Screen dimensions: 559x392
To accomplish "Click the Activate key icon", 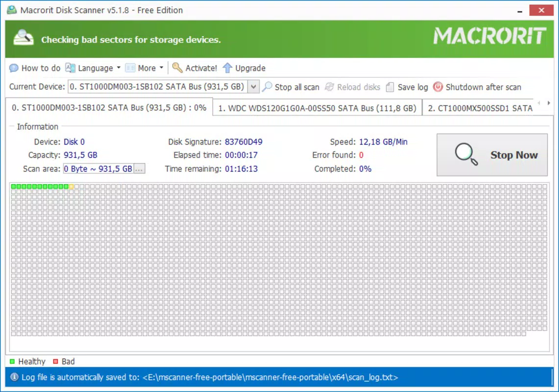I will tap(177, 68).
